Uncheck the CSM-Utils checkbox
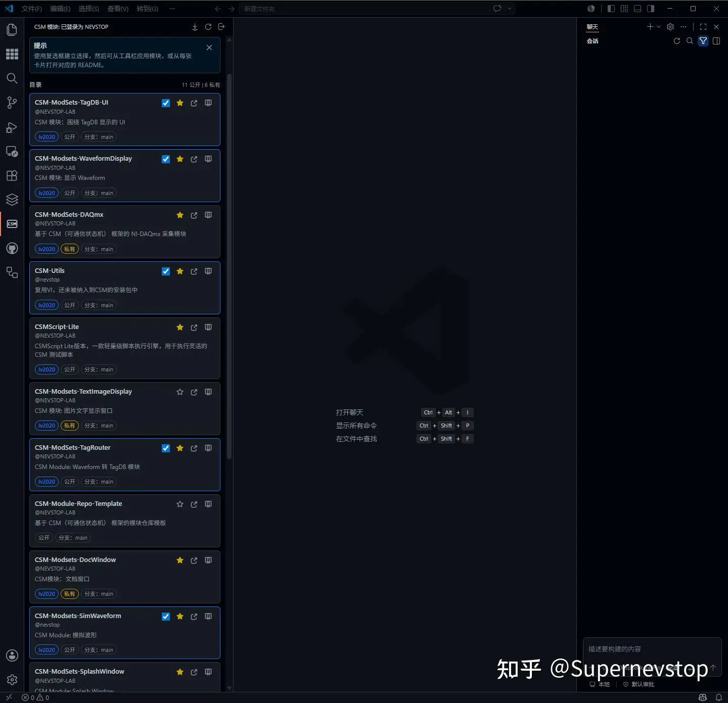The height and width of the screenshot is (703, 728). tap(166, 271)
